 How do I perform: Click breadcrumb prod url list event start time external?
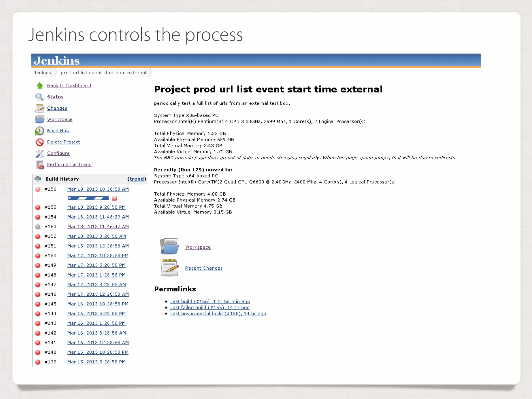click(x=103, y=73)
